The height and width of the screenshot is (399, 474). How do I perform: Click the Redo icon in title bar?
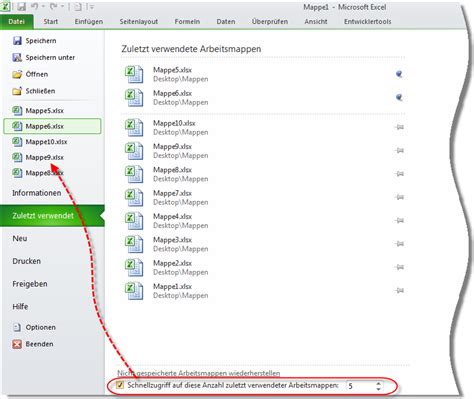[53, 6]
